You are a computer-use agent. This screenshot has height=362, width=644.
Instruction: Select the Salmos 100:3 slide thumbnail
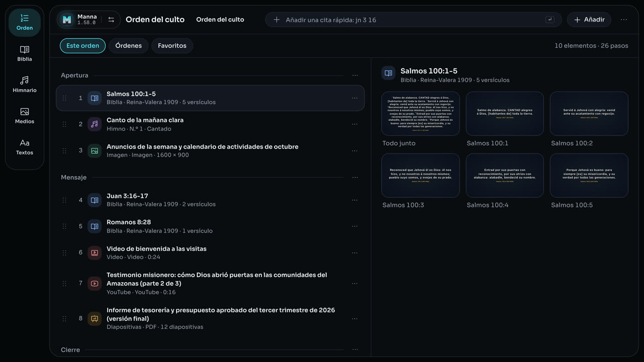click(420, 175)
